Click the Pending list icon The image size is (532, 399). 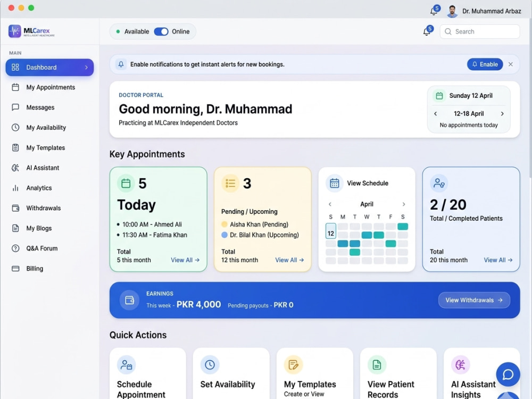230,183
